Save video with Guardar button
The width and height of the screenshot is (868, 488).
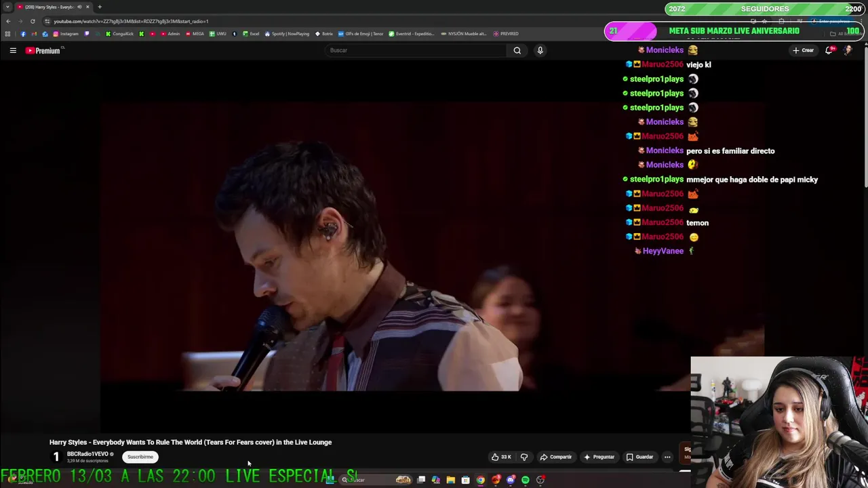[639, 457]
